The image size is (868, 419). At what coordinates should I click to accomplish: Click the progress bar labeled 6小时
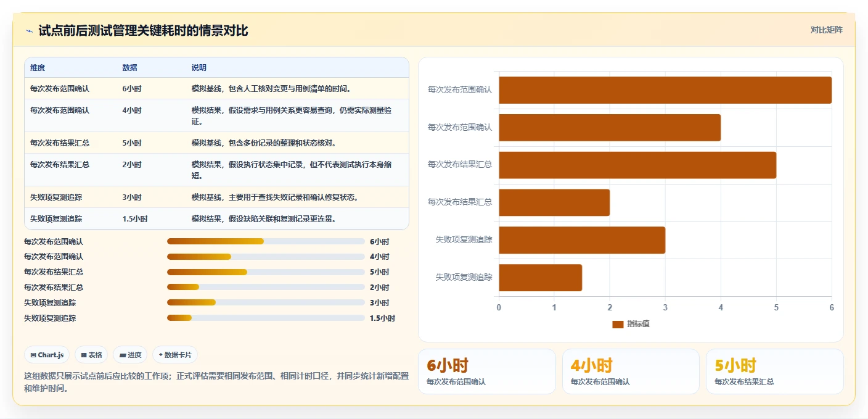pyautogui.click(x=266, y=241)
